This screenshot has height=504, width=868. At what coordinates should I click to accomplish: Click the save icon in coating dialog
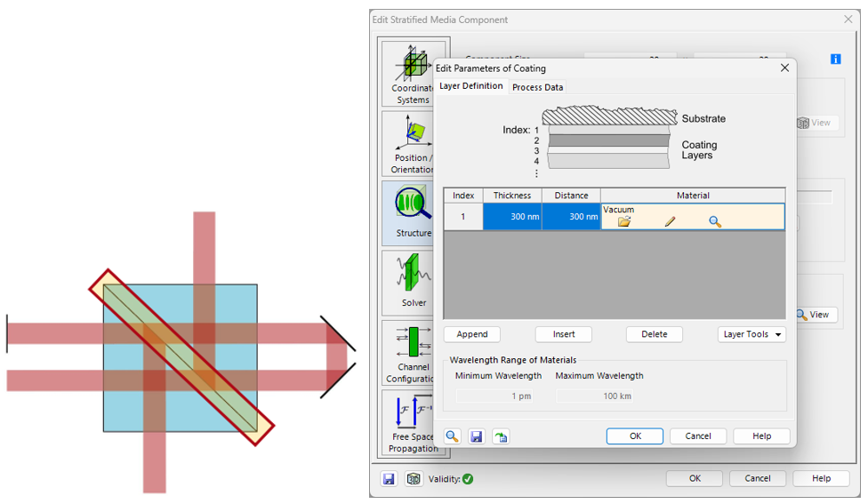(477, 436)
